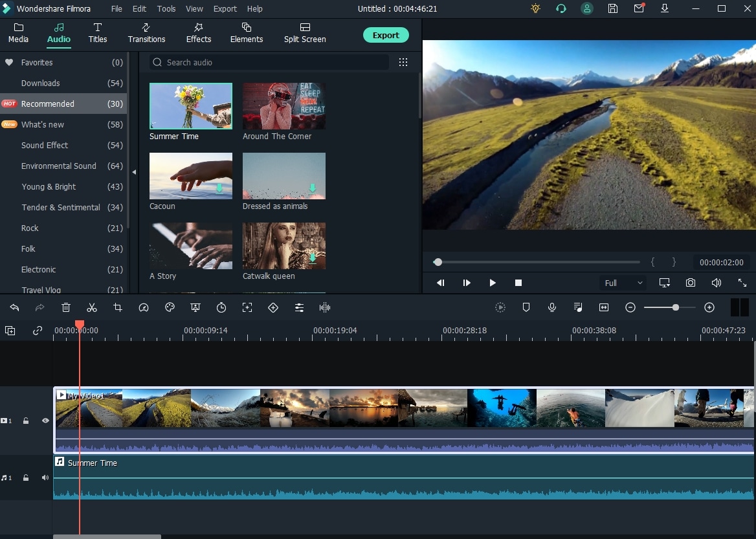This screenshot has width=756, height=539.
Task: Click the crop tool icon
Action: [118, 308]
